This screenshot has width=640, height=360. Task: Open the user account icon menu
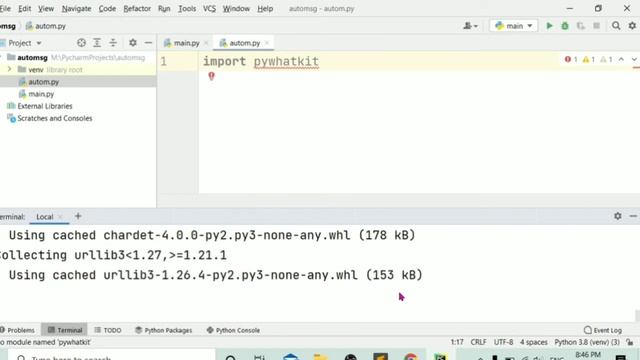[x=470, y=26]
